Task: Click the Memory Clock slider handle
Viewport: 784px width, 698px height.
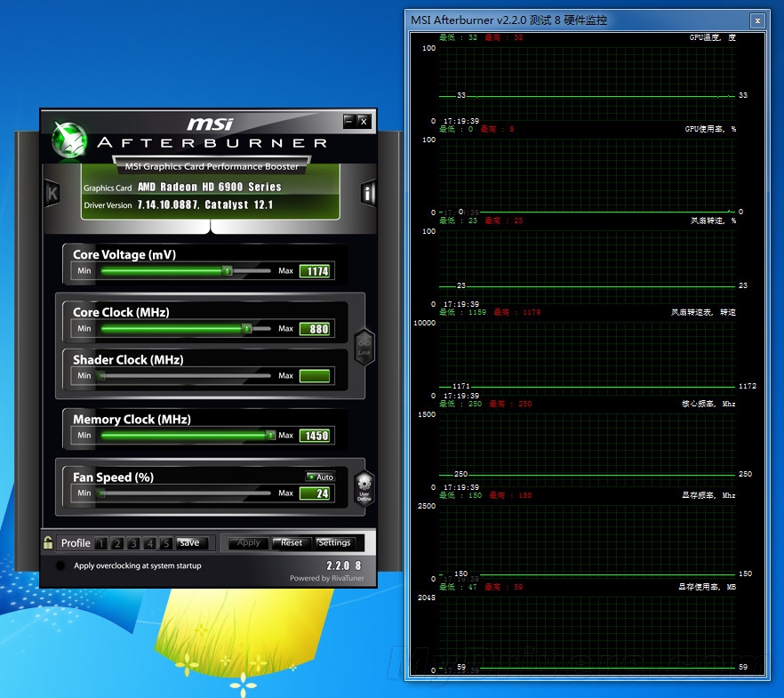Action: click(x=270, y=435)
